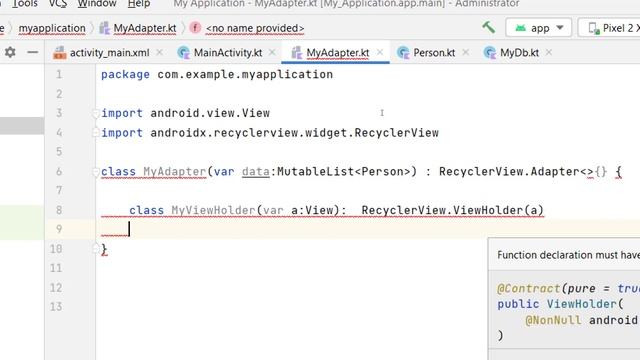Screen dimensions: 640x360
Task: Click line number 1 in the gutter
Action: (59, 75)
